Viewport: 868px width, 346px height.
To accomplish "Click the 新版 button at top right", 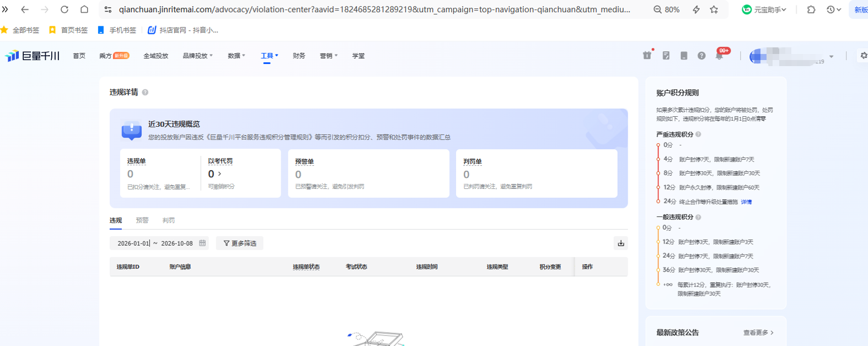I will point(859,9).
